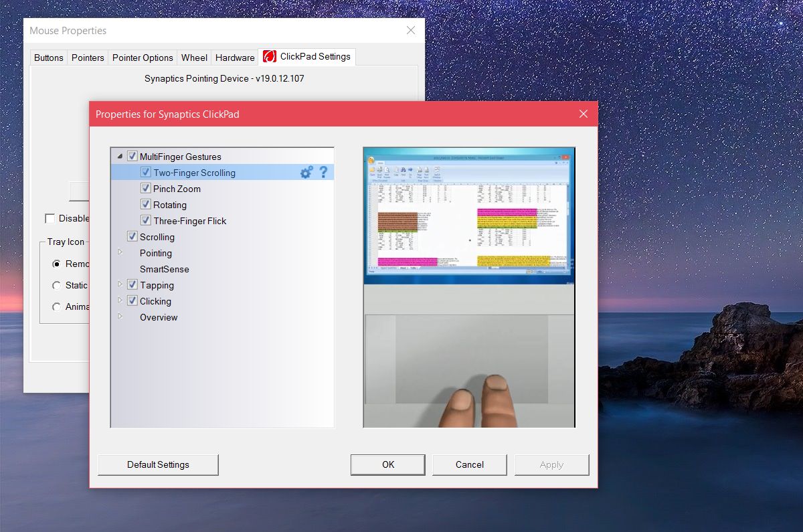Select MultiFinger Gestures label in tree
This screenshot has height=532, width=803.
click(x=180, y=157)
